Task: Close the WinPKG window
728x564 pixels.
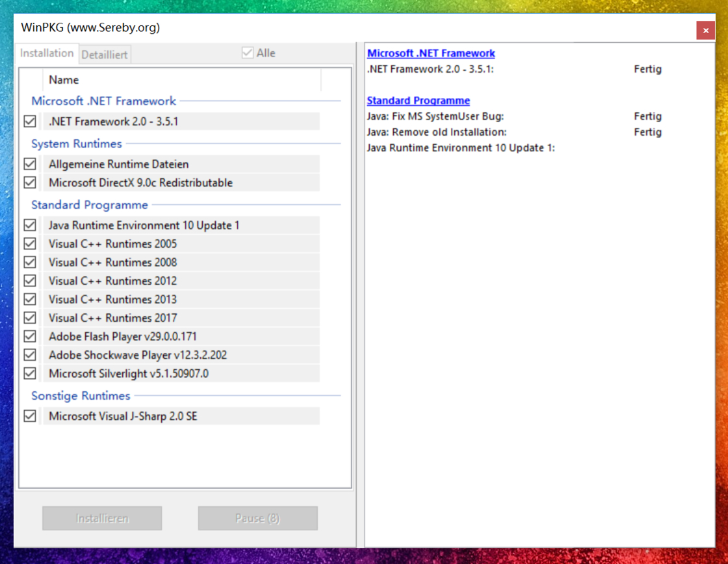Action: pyautogui.click(x=705, y=31)
